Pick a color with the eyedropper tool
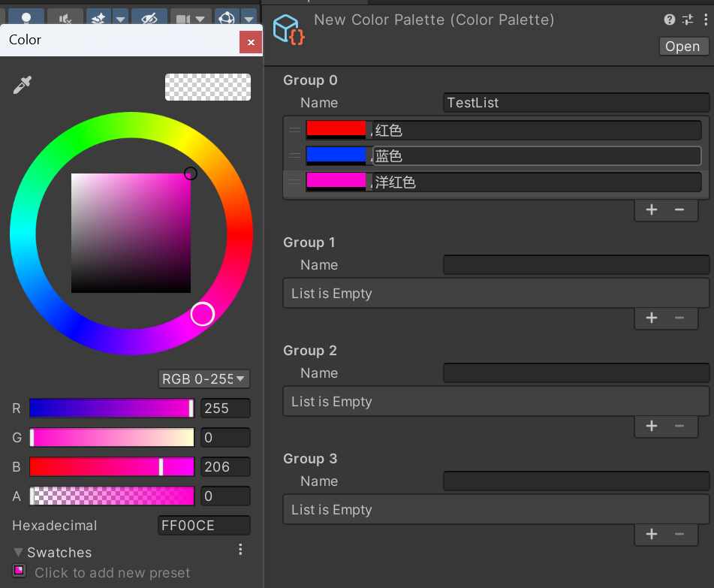This screenshot has height=588, width=714. click(23, 86)
